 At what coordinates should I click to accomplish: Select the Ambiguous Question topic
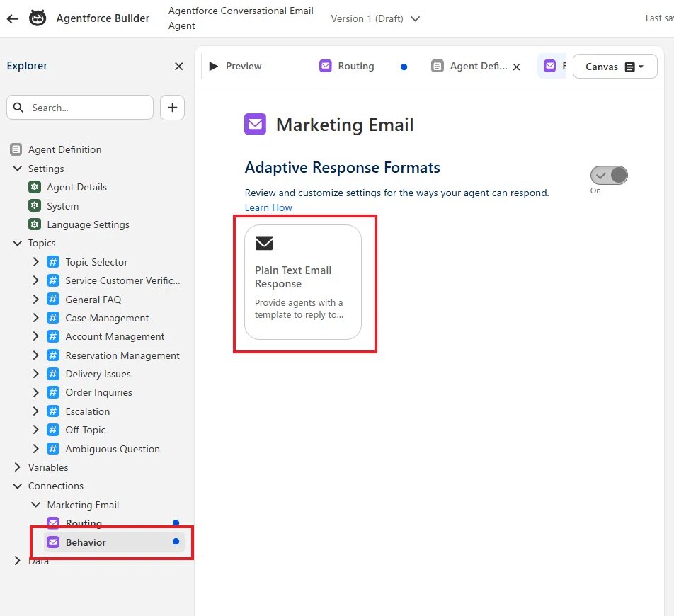(x=113, y=449)
